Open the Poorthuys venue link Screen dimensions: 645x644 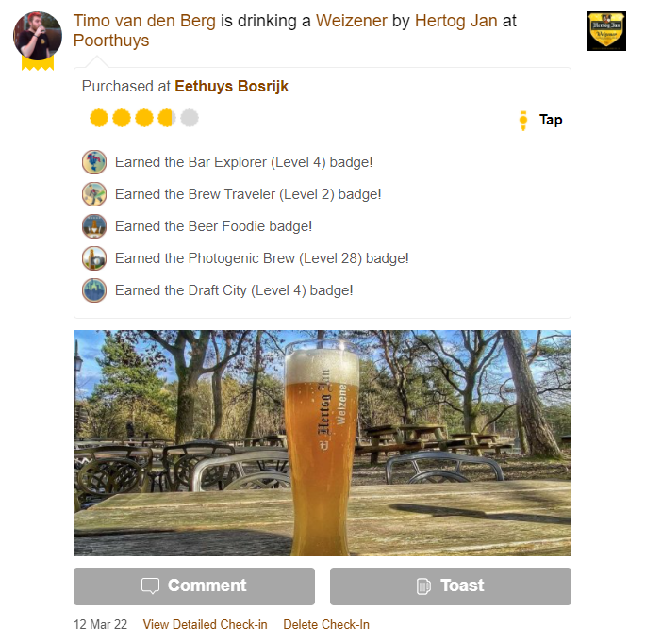[111, 41]
